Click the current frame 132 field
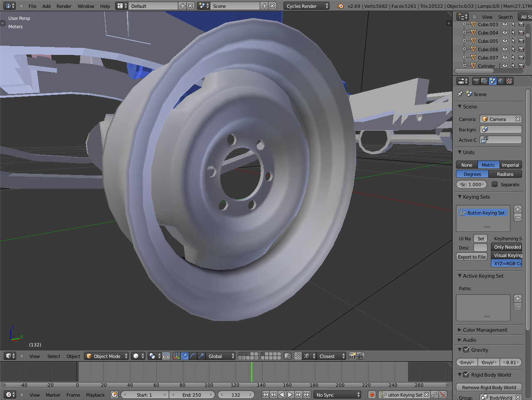Viewport: 532px width, 400px height. (236, 395)
